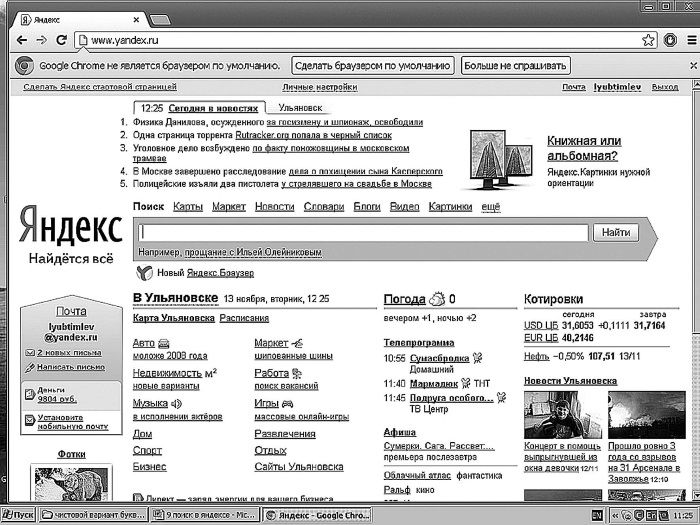Click the weather cloud icon next to Погода
Image resolution: width=700 pixels, height=525 pixels.
point(436,299)
